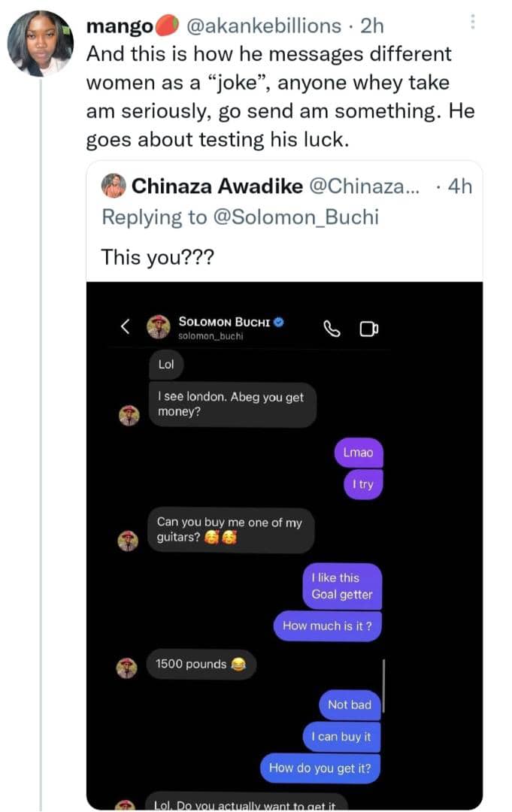Viewport: 512px width, 812px height.
Task: Tap sender avatar beside guitars message
Action: 129,540
